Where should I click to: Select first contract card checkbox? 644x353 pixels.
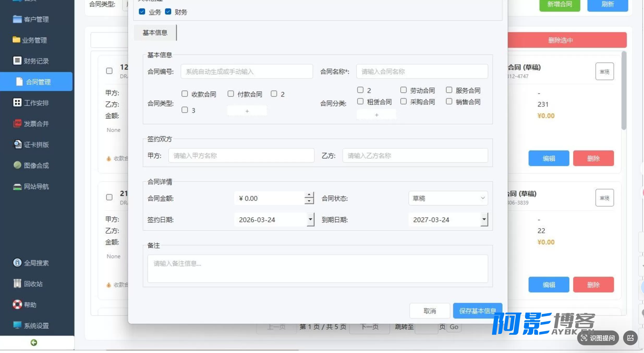tap(109, 71)
